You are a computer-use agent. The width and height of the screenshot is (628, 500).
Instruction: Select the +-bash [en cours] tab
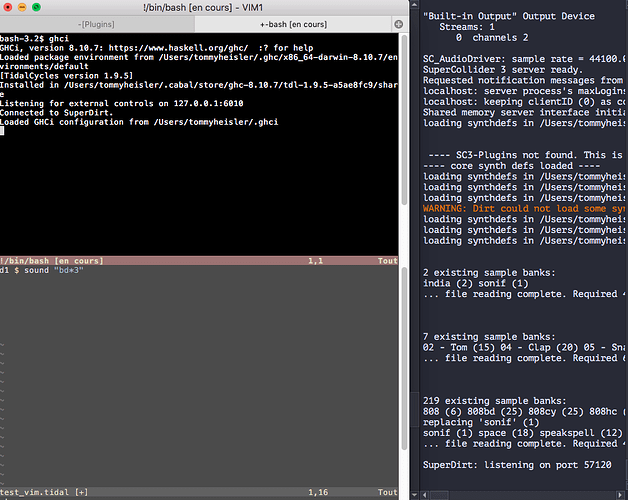(x=293, y=24)
